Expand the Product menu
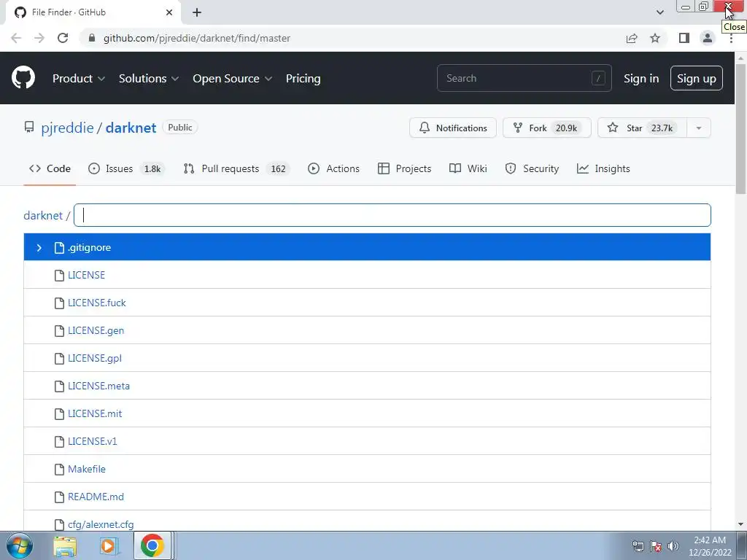Viewport: 747px width, 560px height. pos(79,79)
